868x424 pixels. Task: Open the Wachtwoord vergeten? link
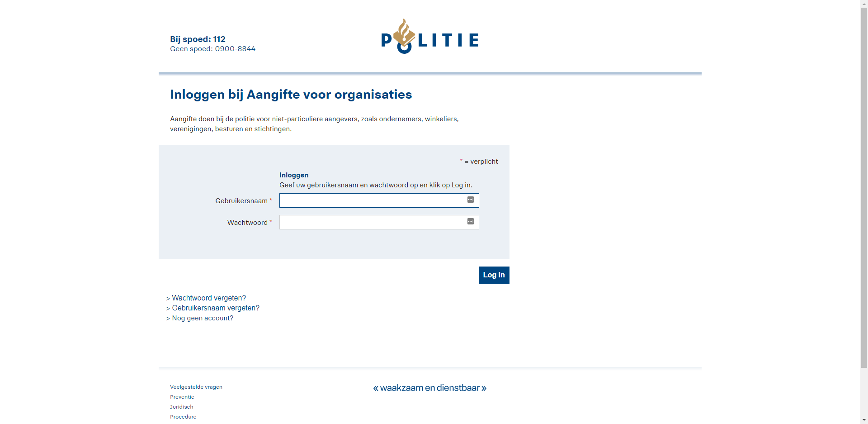click(209, 298)
